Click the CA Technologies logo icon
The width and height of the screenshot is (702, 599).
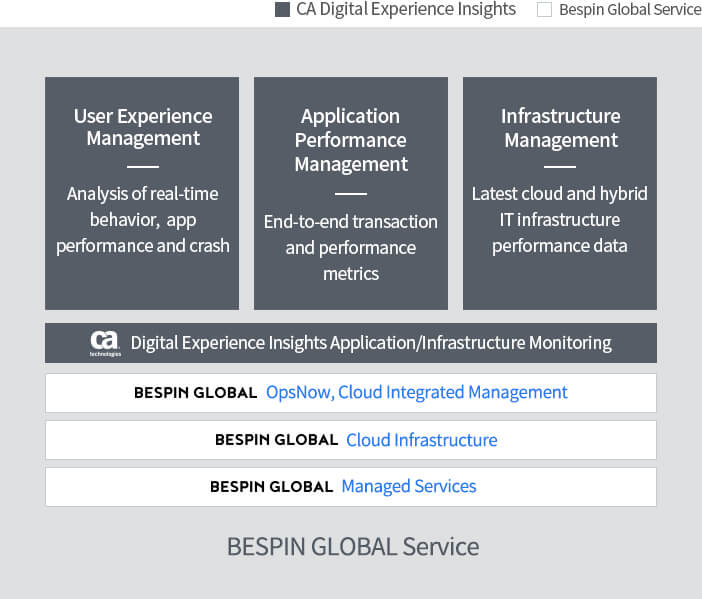click(105, 343)
